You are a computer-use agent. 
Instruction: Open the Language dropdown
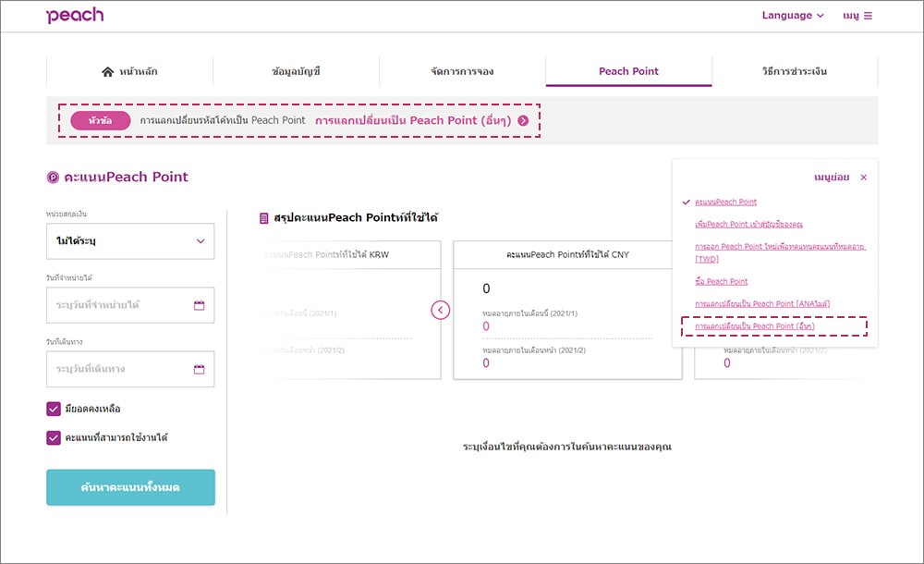793,16
